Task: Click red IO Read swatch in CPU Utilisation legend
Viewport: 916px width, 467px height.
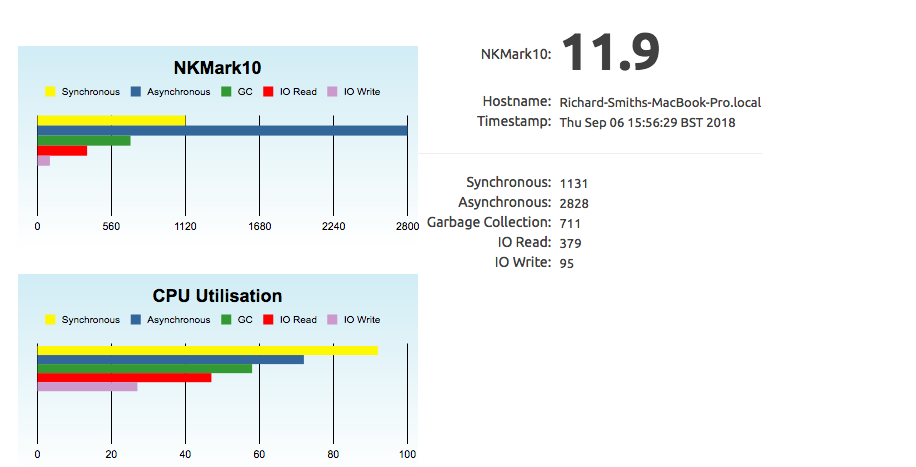Action: 268,320
